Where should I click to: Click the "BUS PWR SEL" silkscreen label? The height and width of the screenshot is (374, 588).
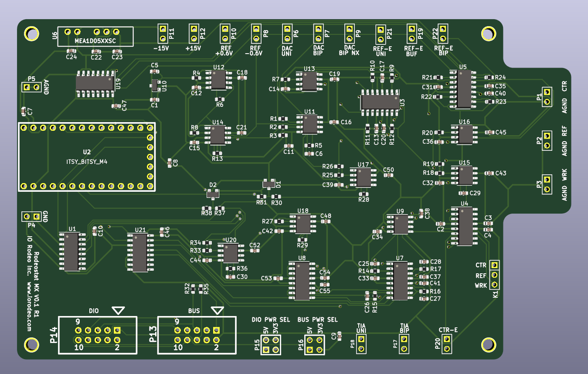317,320
